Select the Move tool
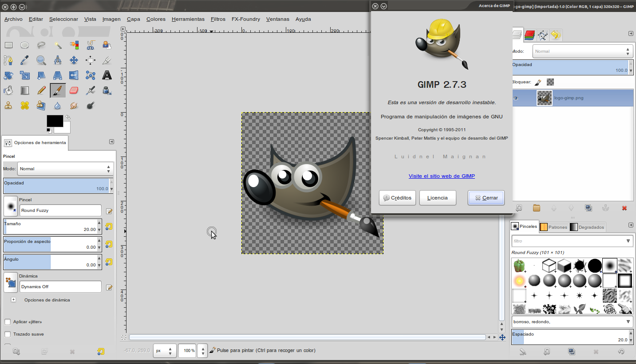 pyautogui.click(x=74, y=60)
